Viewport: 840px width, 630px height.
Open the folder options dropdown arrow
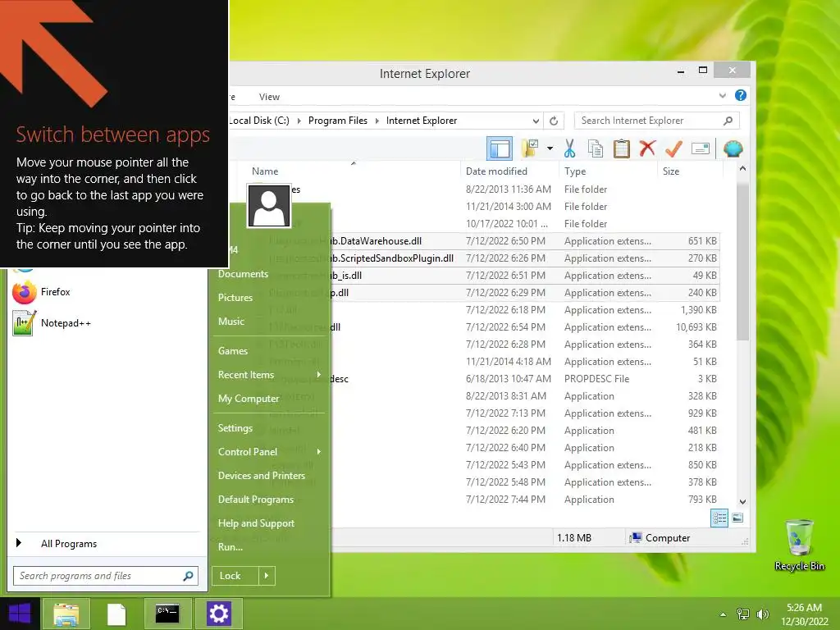tap(550, 148)
